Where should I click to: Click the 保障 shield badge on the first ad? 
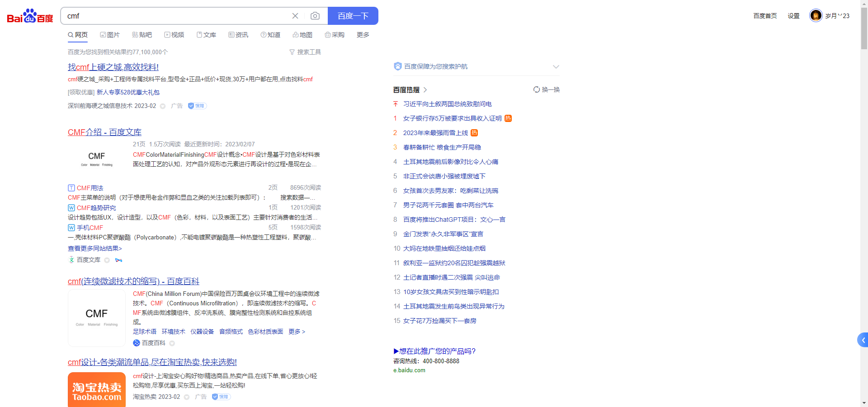(197, 106)
